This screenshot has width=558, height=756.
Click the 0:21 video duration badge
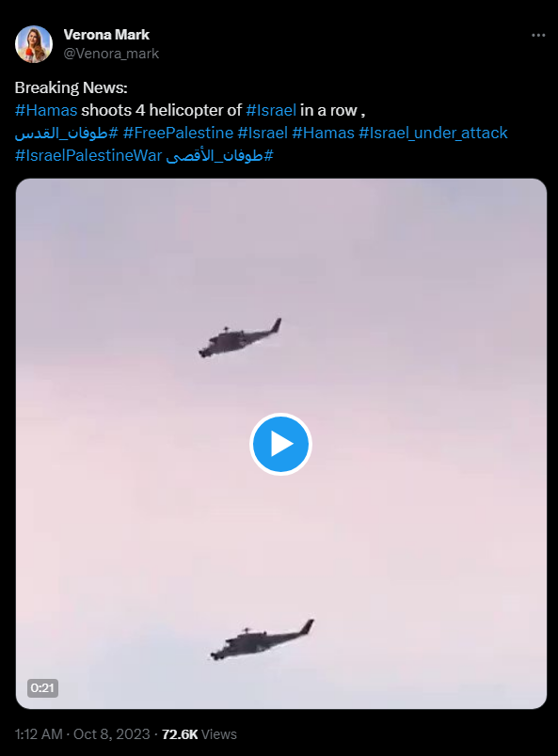click(x=42, y=687)
